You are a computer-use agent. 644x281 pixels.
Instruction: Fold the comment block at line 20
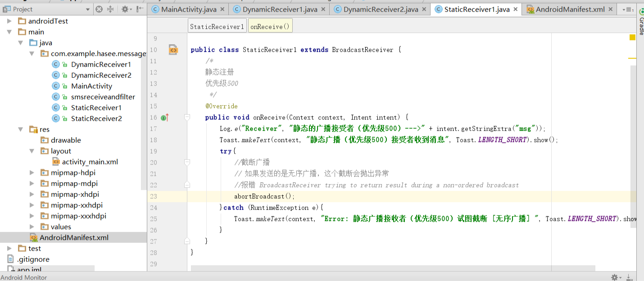(187, 162)
